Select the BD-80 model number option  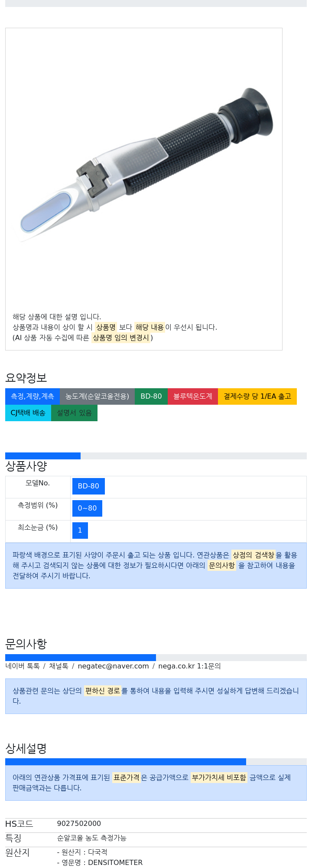[x=88, y=486]
